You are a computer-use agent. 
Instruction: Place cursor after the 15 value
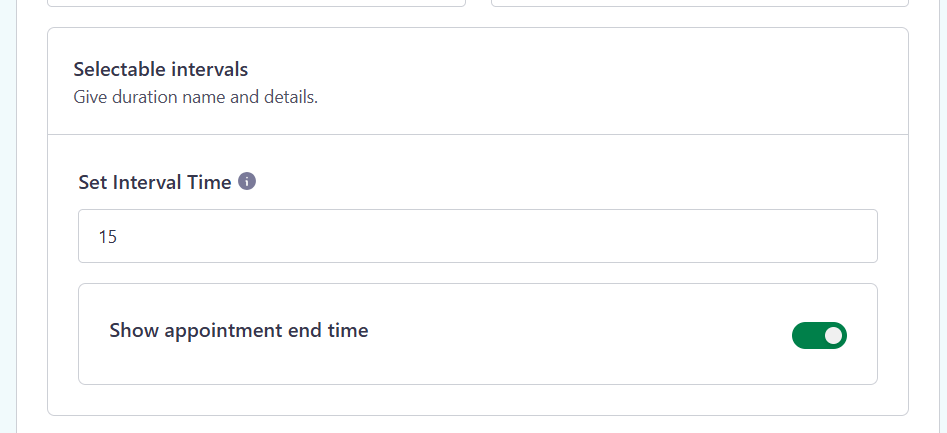(x=118, y=237)
